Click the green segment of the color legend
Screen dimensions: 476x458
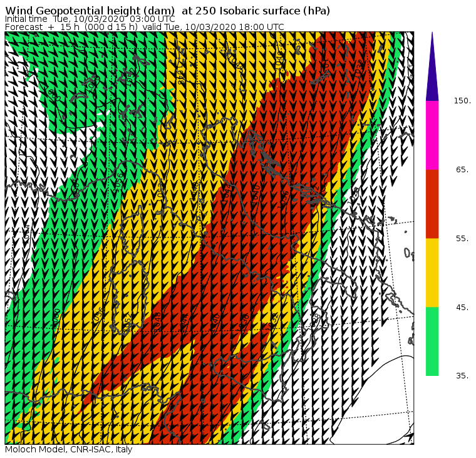pyautogui.click(x=432, y=341)
